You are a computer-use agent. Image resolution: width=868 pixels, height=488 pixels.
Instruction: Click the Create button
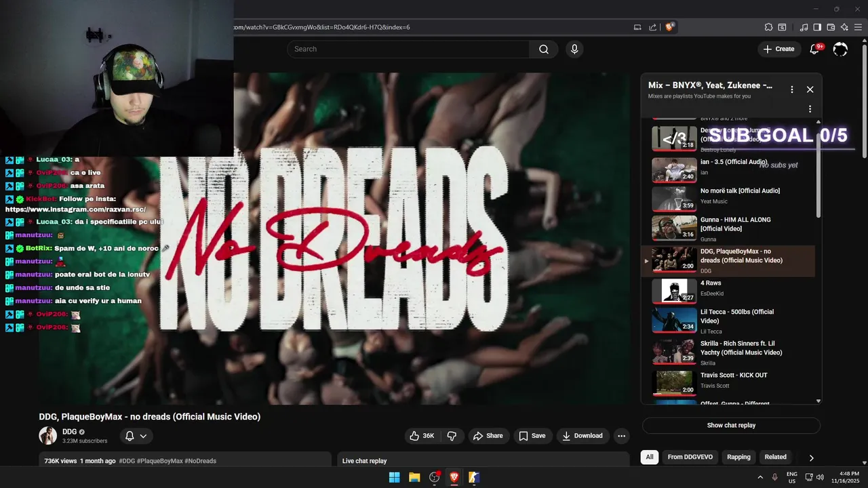[778, 49]
